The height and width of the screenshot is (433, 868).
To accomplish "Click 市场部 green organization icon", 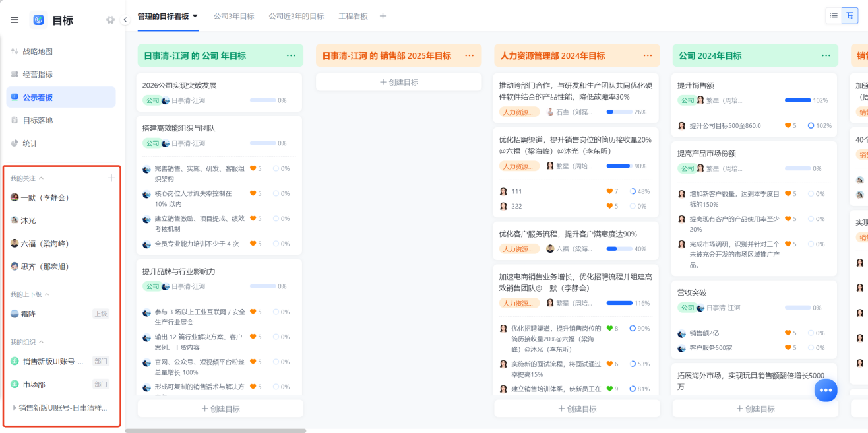I will [15, 384].
